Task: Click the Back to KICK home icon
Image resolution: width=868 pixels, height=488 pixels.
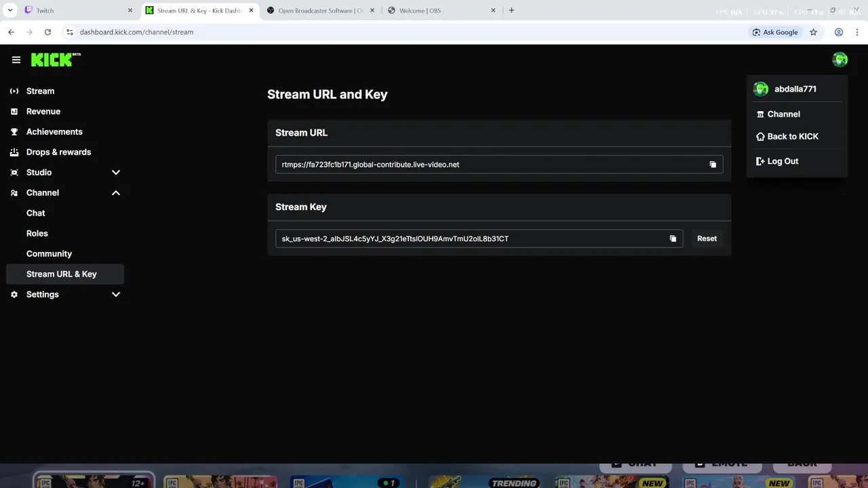Action: click(x=760, y=136)
